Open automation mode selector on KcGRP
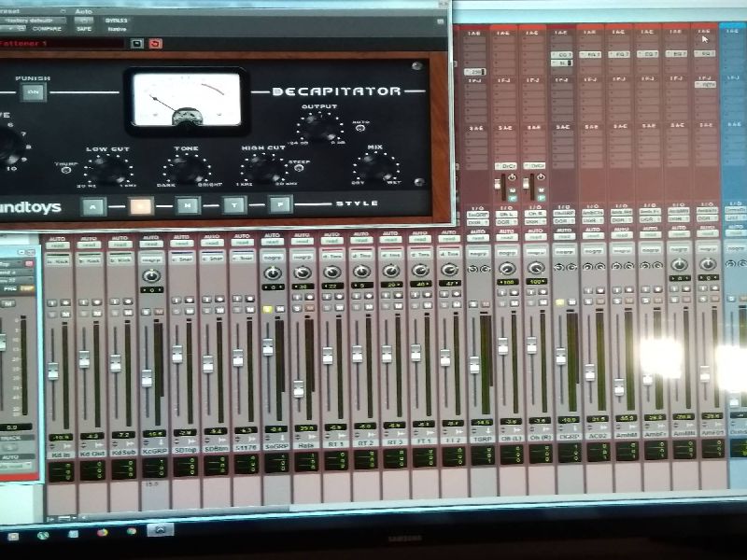Screen dimensions: 747x560 151,245
